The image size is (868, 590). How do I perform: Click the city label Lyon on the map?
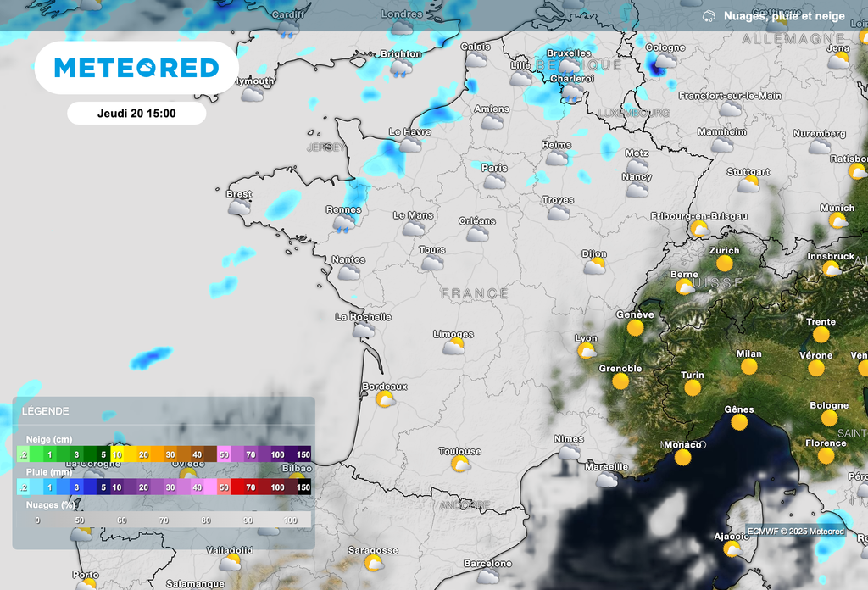pyautogui.click(x=585, y=338)
